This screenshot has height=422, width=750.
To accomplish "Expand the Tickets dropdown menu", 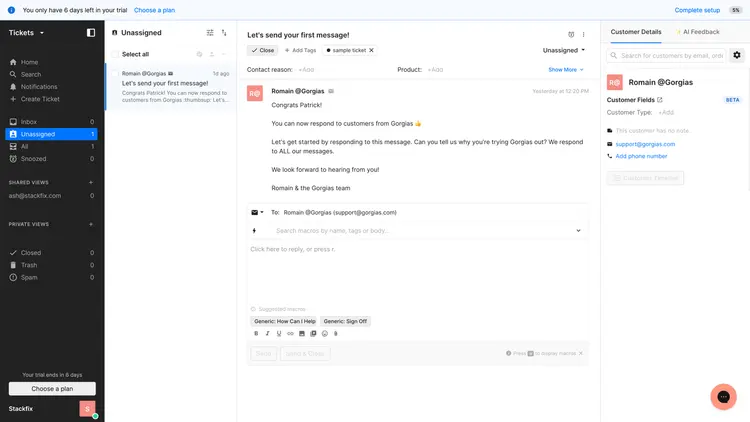I will (x=26, y=33).
